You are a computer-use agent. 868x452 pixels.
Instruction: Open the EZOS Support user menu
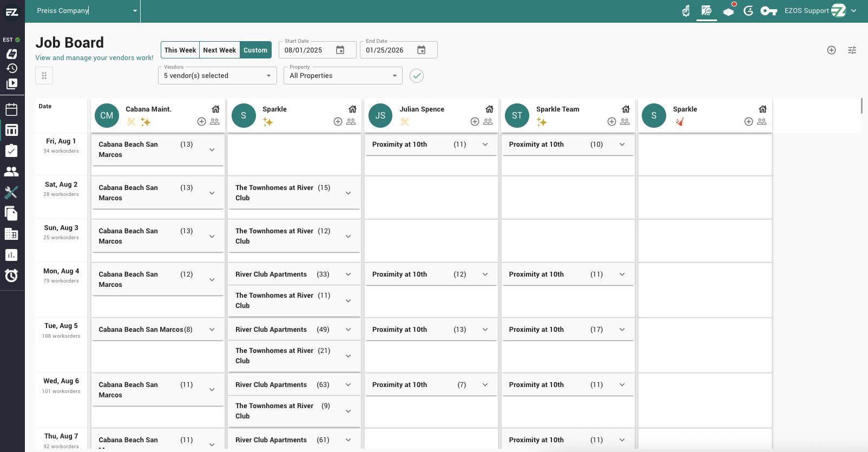(x=820, y=11)
